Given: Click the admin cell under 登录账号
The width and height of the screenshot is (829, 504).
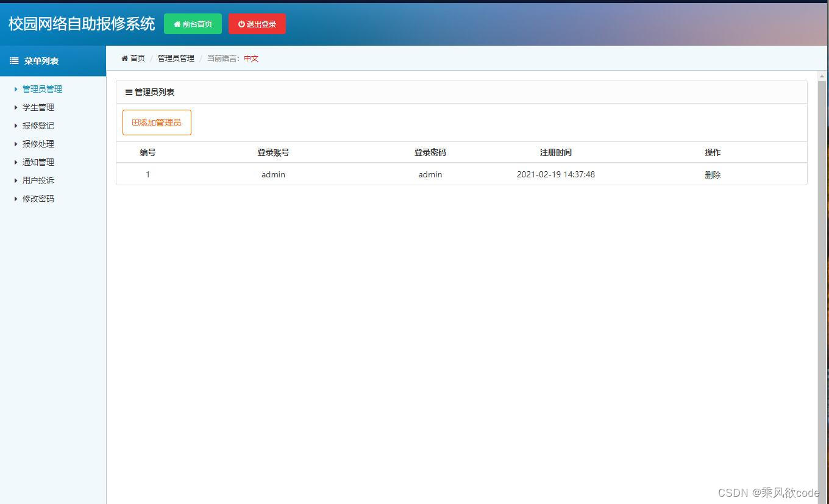Looking at the screenshot, I should click(273, 174).
